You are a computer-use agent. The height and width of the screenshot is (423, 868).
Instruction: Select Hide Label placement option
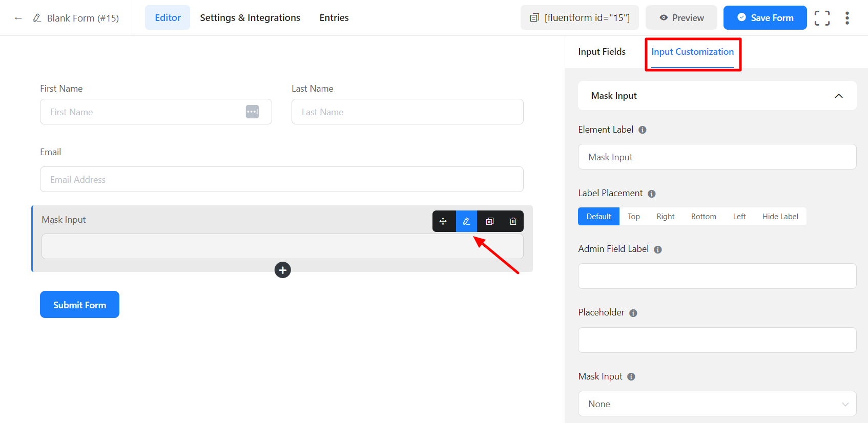coord(780,217)
